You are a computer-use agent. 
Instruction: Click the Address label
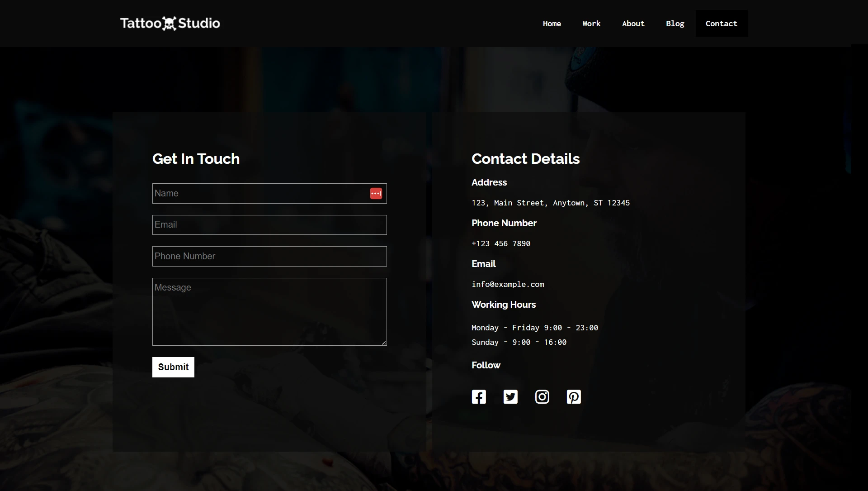[x=489, y=182]
